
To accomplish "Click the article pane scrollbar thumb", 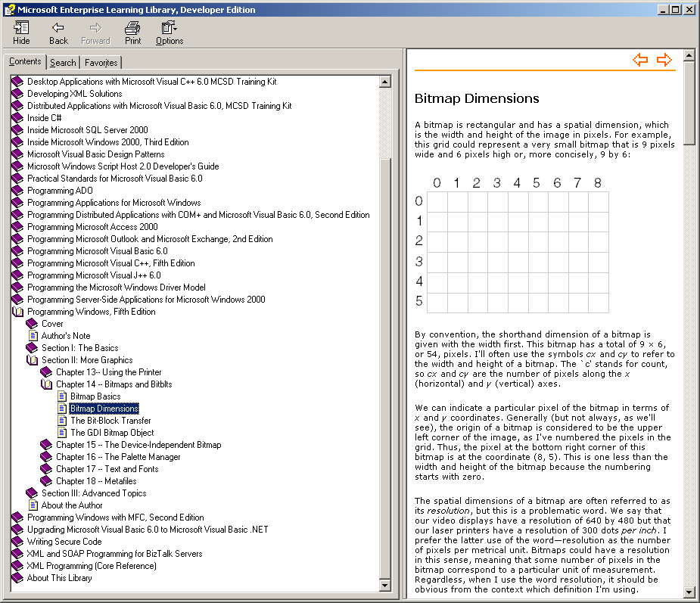I will coord(689,103).
